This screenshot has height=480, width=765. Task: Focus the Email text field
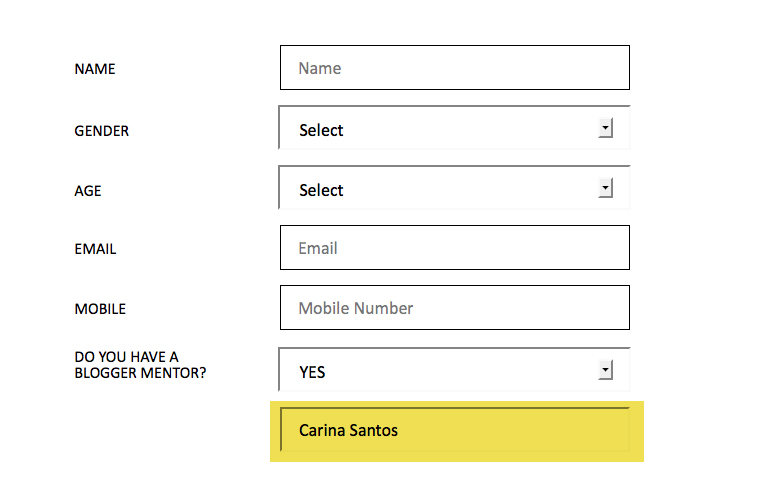tap(454, 248)
